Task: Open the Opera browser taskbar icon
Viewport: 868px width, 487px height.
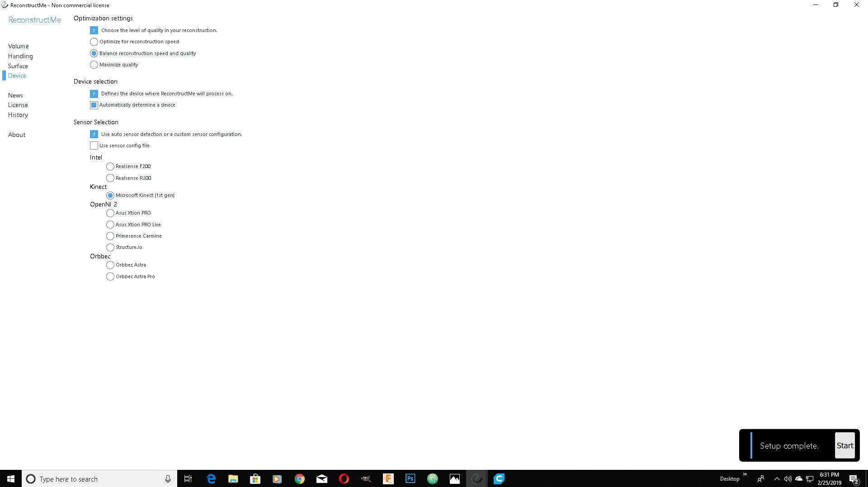Action: pyautogui.click(x=344, y=479)
